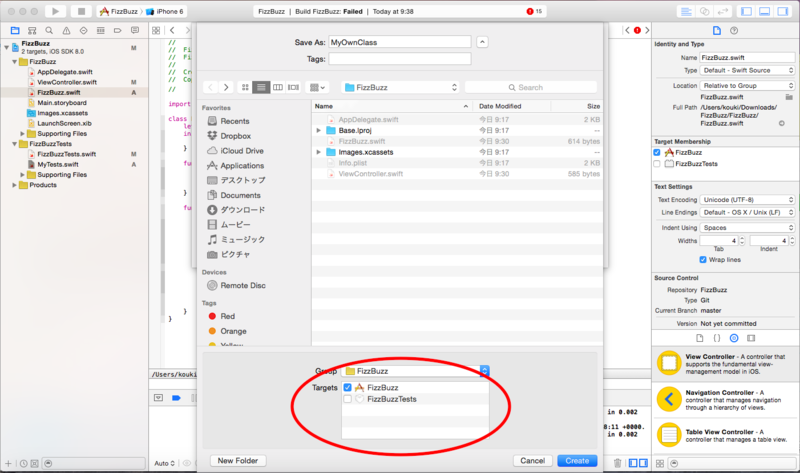Open the Project navigator folder icon
Screen dimensions: 800x473
(x=15, y=30)
